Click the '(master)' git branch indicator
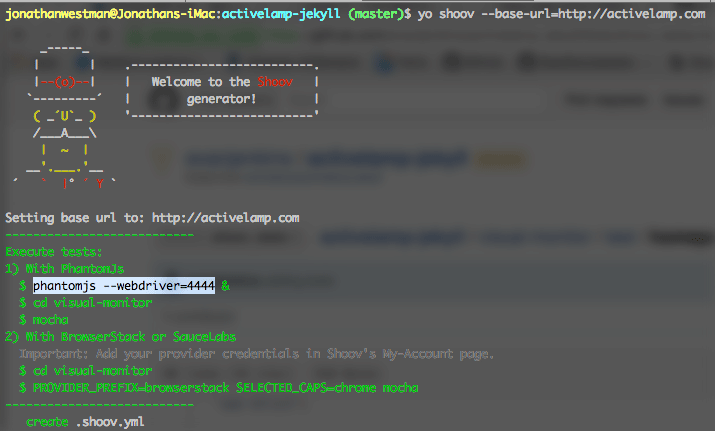The width and height of the screenshot is (715, 431). (376, 14)
